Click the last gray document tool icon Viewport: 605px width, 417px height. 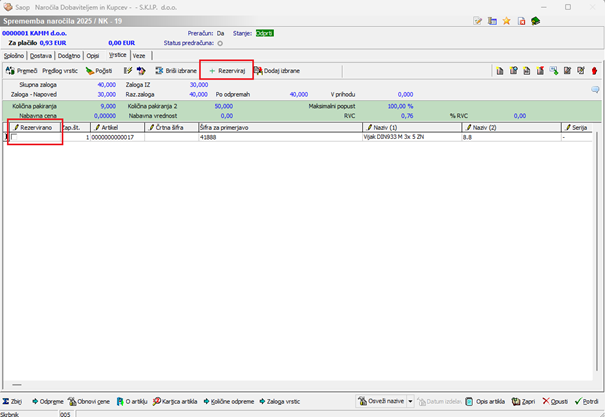[x=581, y=71]
